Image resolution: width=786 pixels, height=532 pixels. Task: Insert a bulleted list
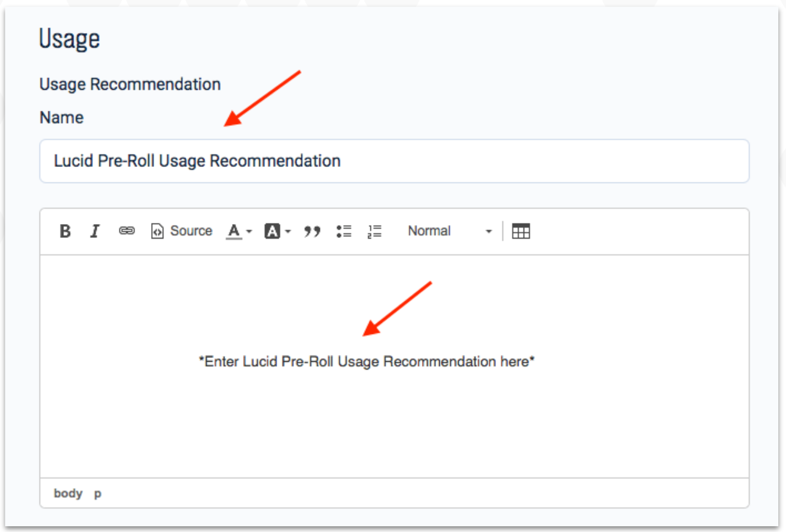coord(344,231)
